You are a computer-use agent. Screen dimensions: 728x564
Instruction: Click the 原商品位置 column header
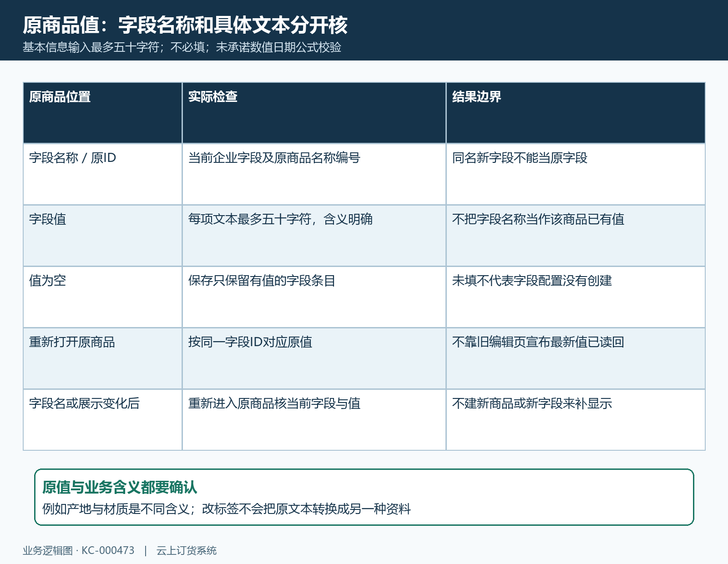pos(103,113)
